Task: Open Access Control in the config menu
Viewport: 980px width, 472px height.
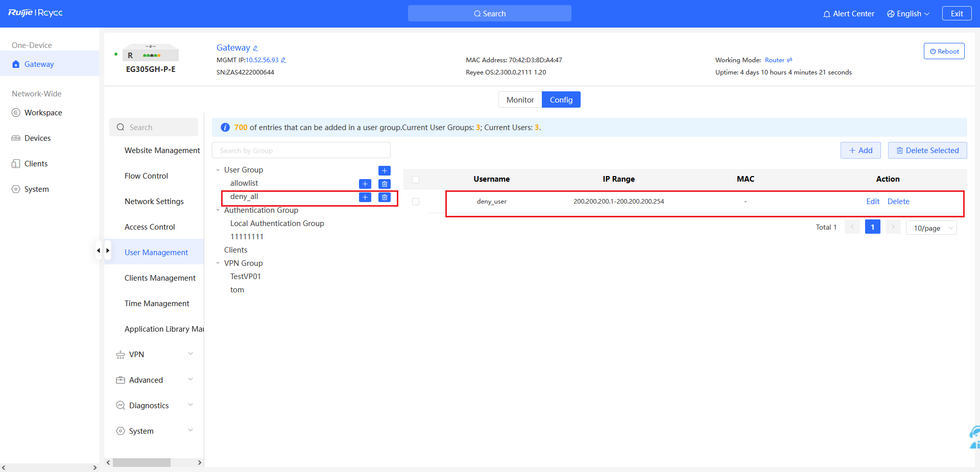Action: pos(150,227)
